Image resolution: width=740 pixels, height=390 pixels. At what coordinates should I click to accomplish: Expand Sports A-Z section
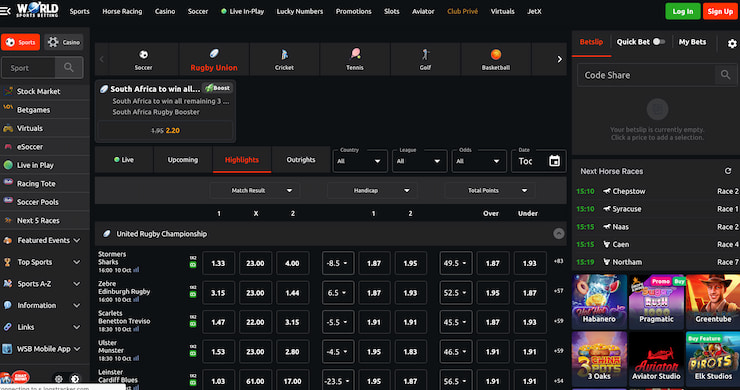point(45,284)
